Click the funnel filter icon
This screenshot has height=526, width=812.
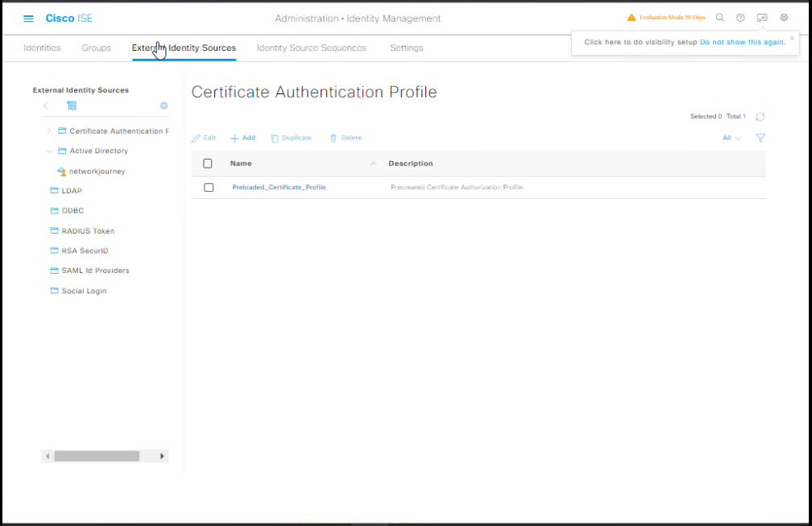[x=760, y=138]
